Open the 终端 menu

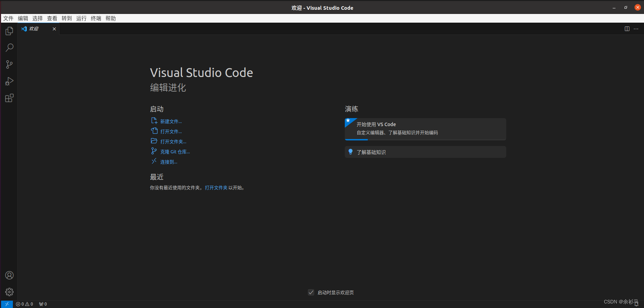coord(96,18)
